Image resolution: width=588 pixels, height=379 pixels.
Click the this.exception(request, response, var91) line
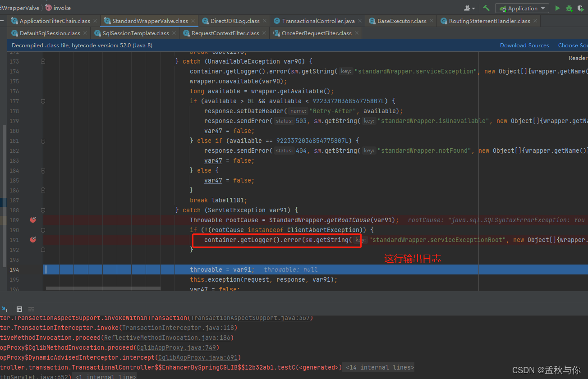263,279
